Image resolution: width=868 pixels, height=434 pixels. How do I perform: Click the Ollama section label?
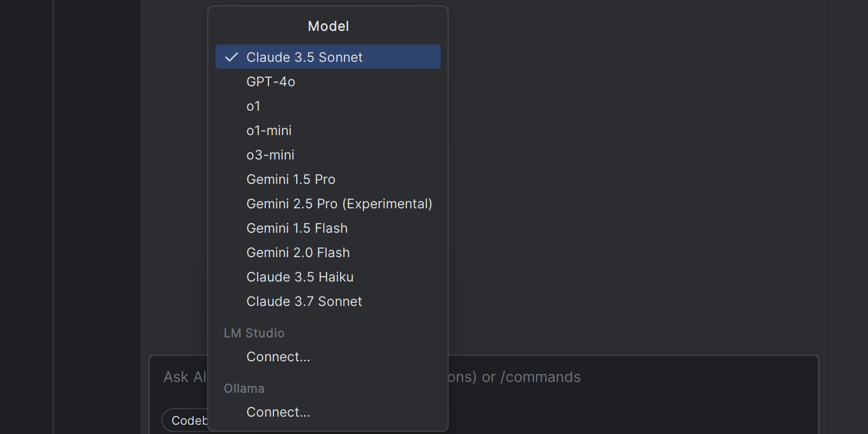pyautogui.click(x=244, y=388)
